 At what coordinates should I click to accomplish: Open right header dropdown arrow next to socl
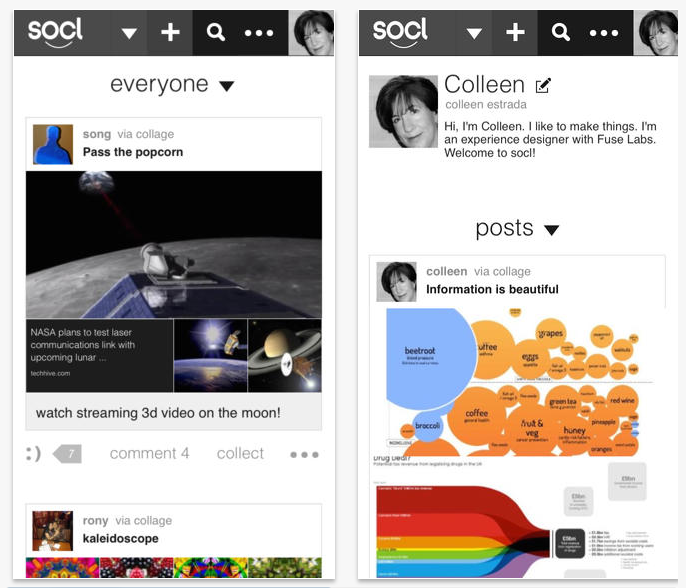[x=474, y=33]
